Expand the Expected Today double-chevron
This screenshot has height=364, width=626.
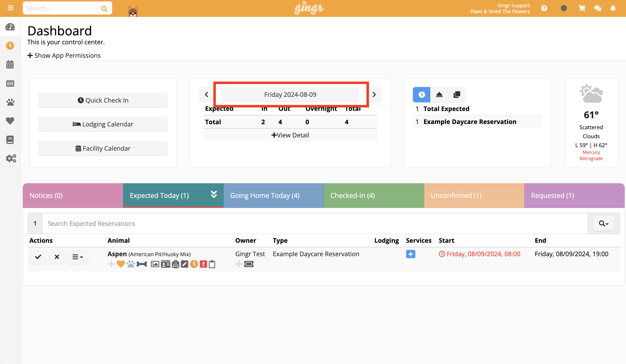click(214, 195)
